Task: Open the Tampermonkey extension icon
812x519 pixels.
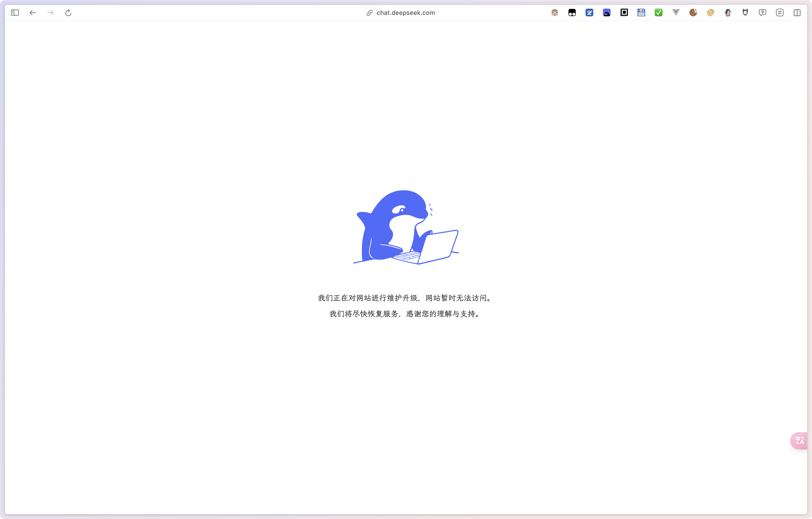Action: click(x=572, y=13)
